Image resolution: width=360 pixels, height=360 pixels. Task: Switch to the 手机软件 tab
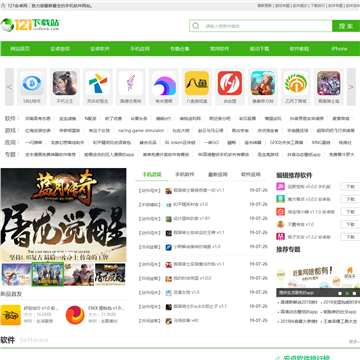coord(185,174)
